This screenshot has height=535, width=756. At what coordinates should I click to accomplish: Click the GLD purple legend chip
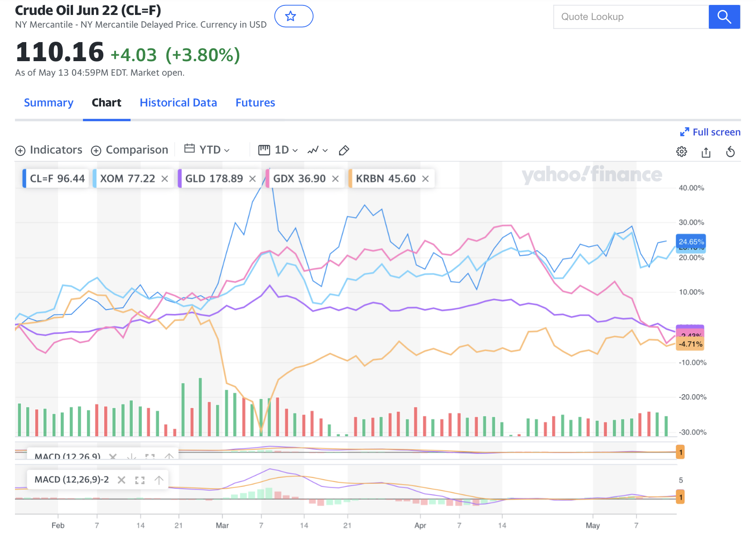[214, 179]
